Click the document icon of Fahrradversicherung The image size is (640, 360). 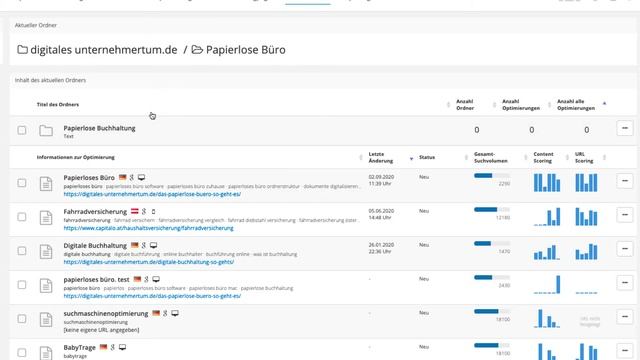(46, 218)
